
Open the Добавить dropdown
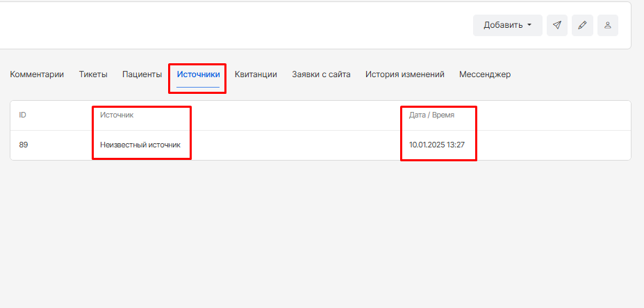[x=508, y=25]
